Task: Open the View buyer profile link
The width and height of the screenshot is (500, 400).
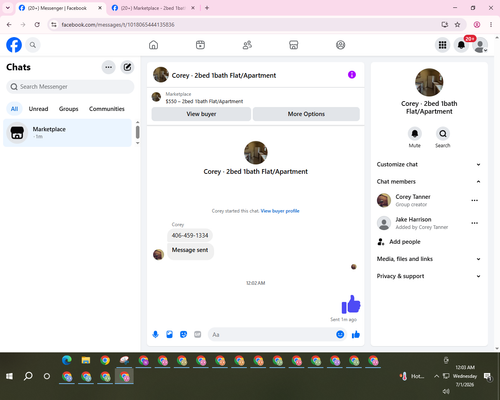Action: point(280,211)
